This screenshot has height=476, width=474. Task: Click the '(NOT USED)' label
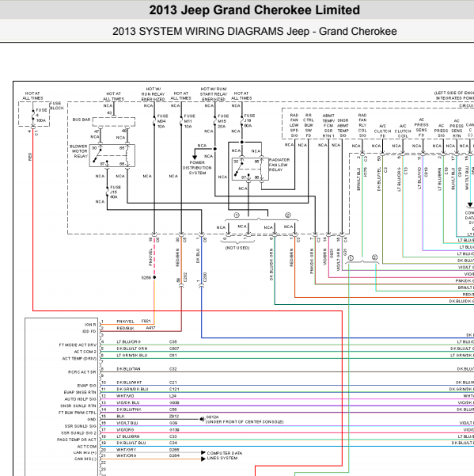(237, 248)
